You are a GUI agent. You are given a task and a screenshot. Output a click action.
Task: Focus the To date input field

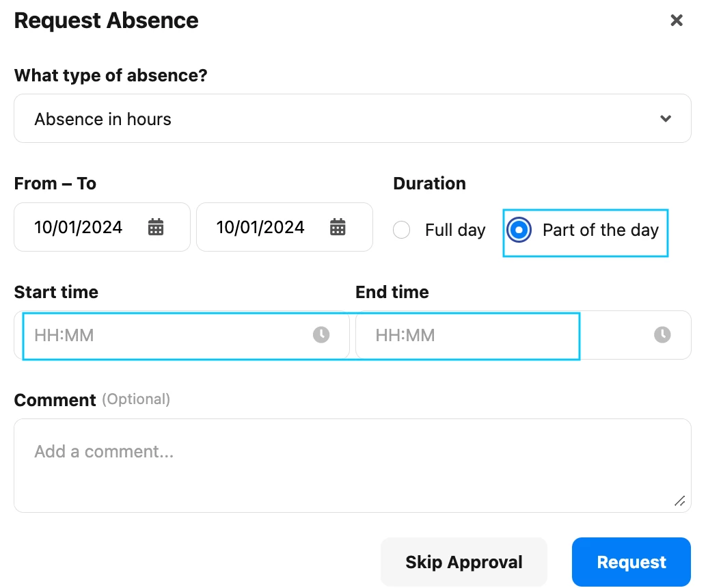pos(284,227)
